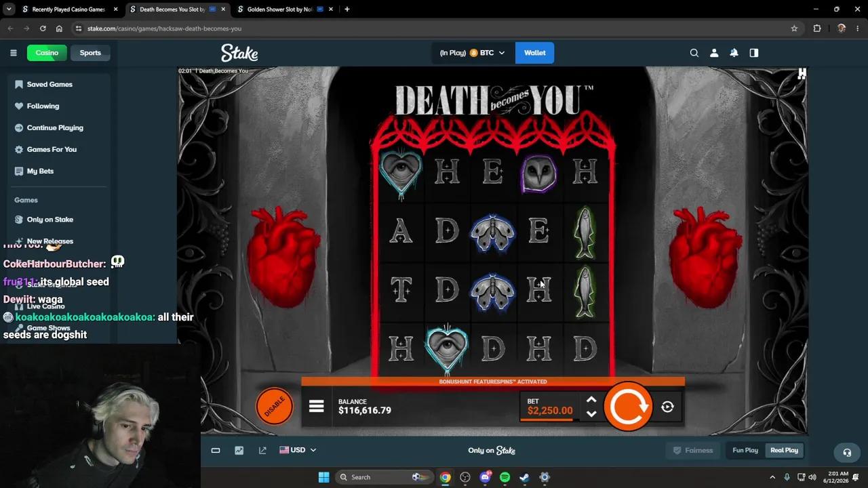Open the Stake hamburger menu
868x488 pixels.
click(x=14, y=53)
